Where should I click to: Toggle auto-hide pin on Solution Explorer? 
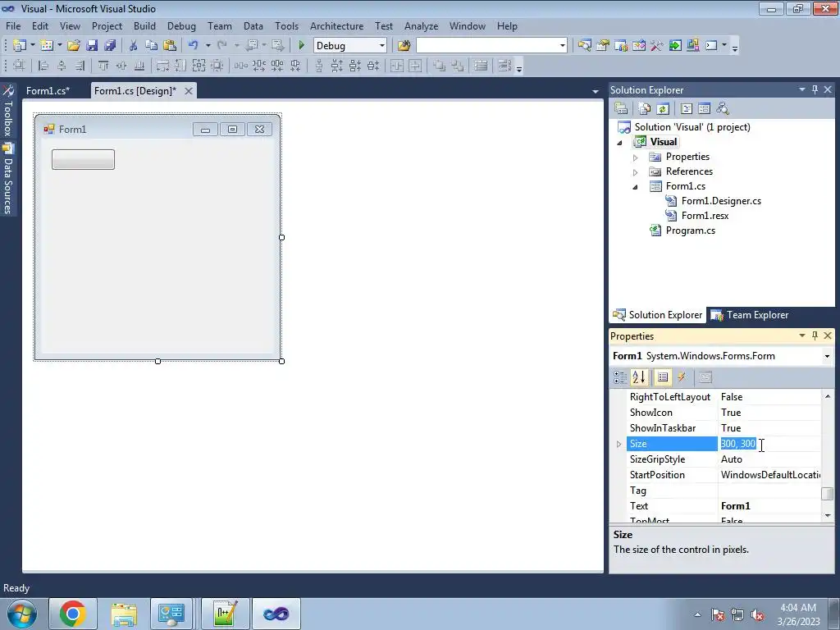coord(815,89)
